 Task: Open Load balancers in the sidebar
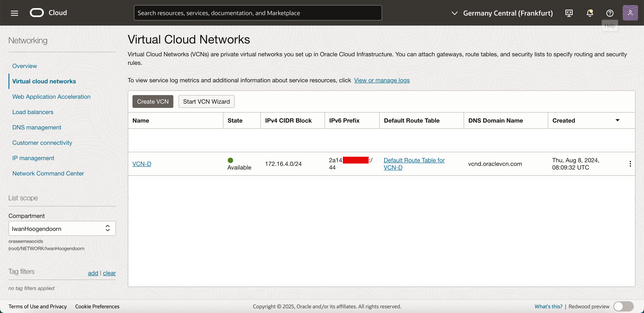(x=33, y=112)
